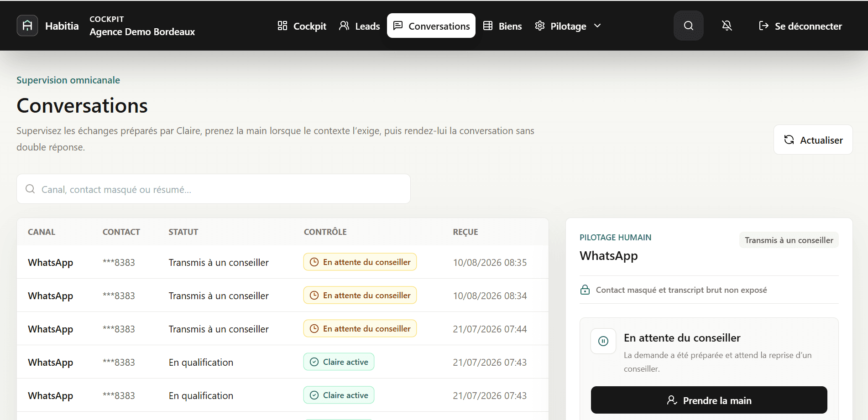Click the STATUT column header
The image size is (868, 420).
[x=183, y=232]
